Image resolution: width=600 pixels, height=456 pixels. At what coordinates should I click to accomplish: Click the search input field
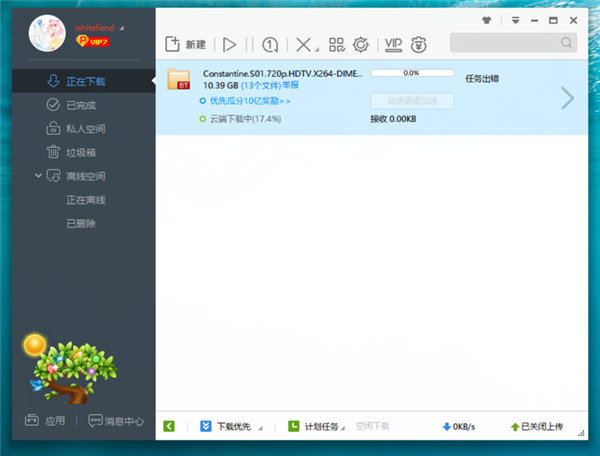coord(504,43)
